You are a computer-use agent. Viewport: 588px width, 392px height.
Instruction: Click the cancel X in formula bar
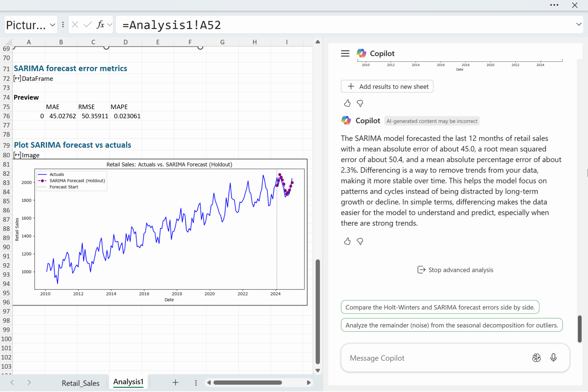coord(75,25)
